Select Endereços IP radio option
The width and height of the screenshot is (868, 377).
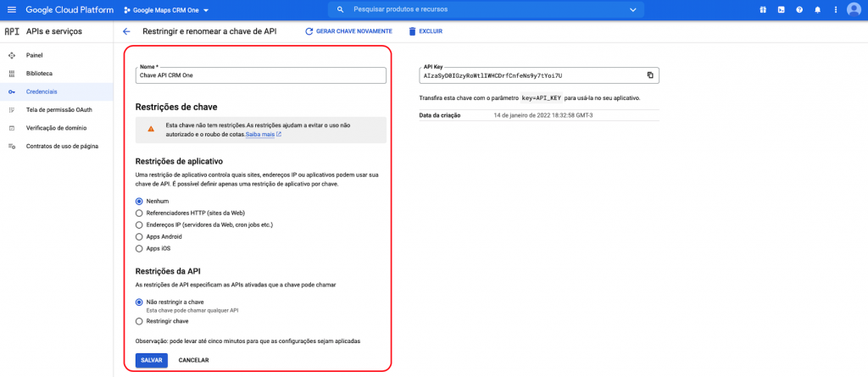tap(139, 225)
